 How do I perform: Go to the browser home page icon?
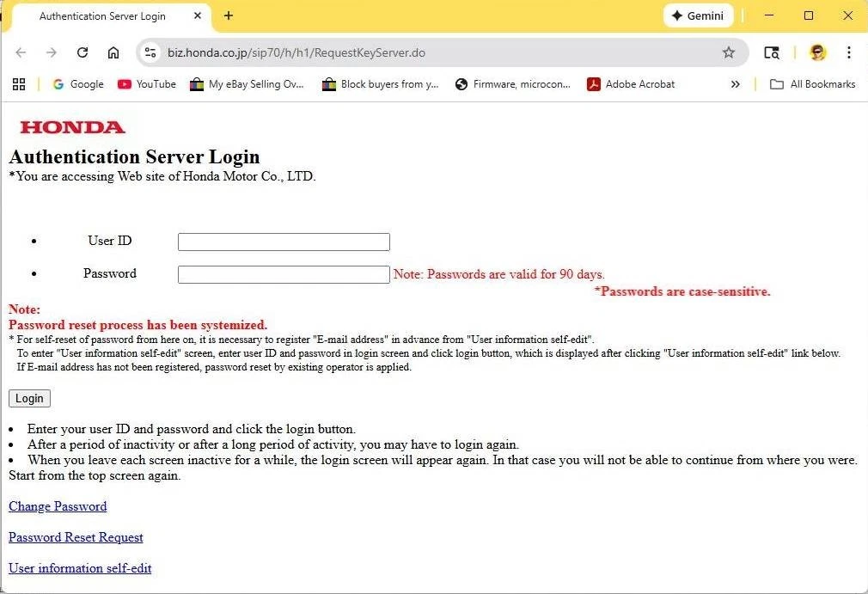coord(113,52)
